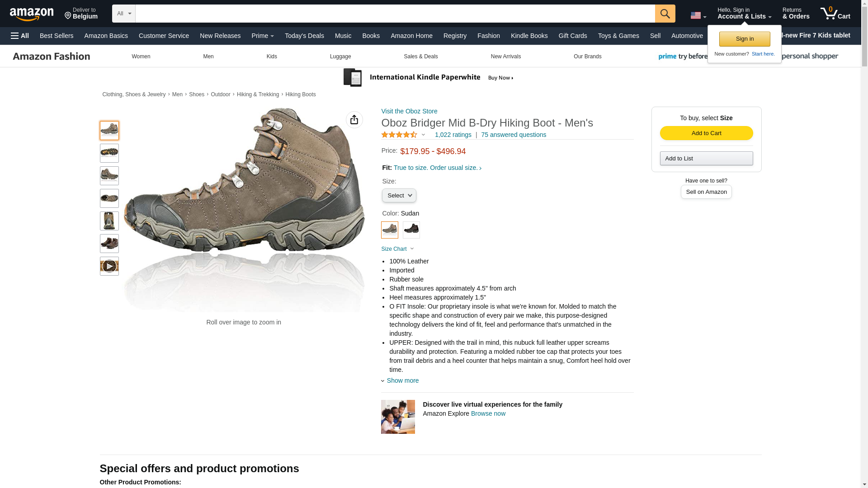The width and height of the screenshot is (868, 488).
Task: Open the All hamburger menu
Action: 20,36
